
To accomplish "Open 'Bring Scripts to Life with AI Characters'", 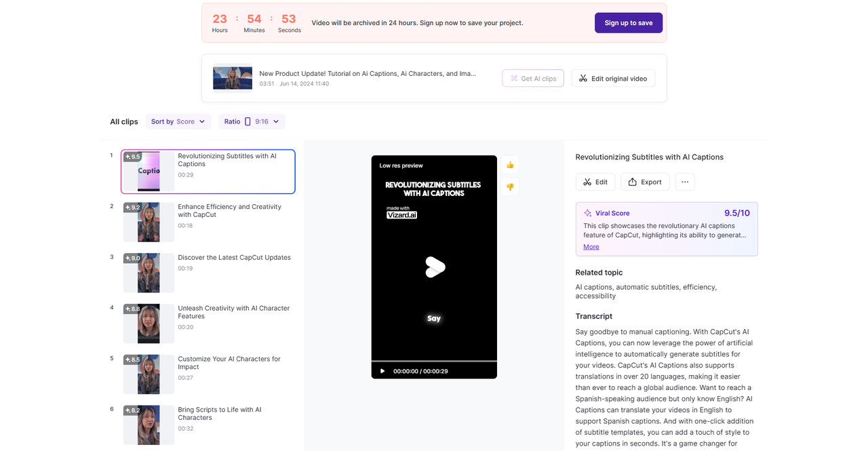I will click(x=219, y=414).
